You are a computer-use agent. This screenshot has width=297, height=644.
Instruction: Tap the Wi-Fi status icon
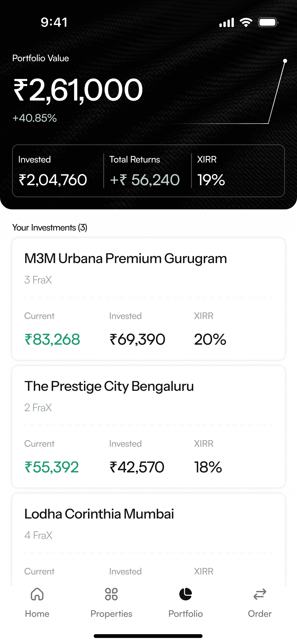coord(246,22)
